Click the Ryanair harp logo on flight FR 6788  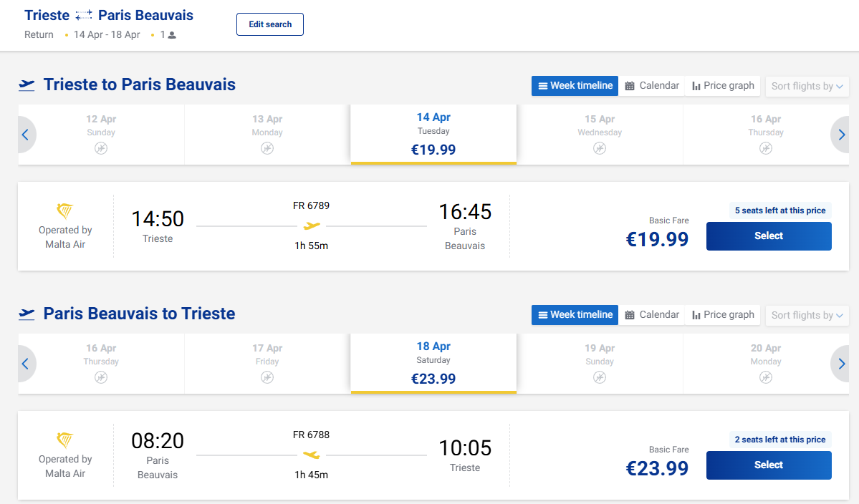(x=65, y=440)
